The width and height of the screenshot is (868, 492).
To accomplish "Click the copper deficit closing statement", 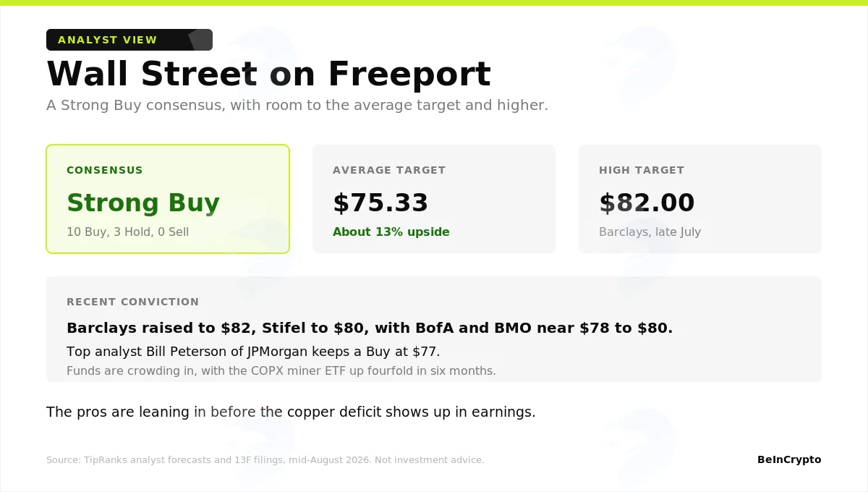I will tap(291, 412).
